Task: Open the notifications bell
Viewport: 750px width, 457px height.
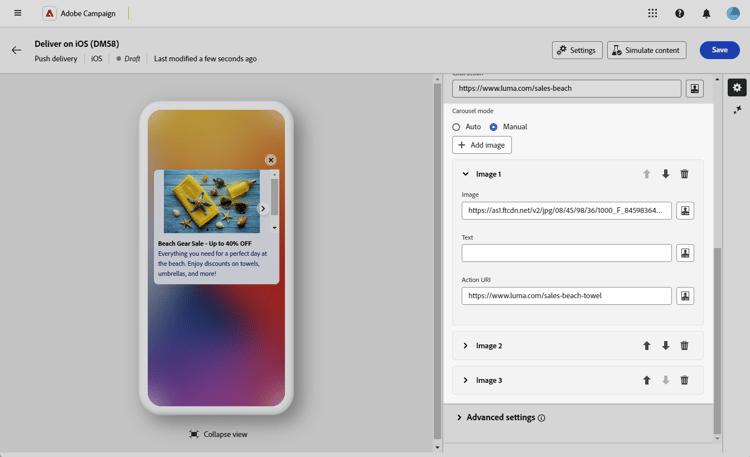Action: pyautogui.click(x=706, y=13)
